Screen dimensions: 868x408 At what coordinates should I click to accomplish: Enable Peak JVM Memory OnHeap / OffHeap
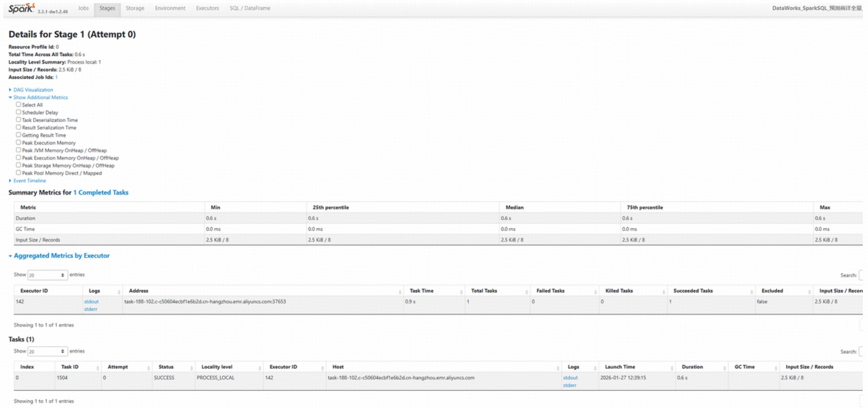click(x=18, y=150)
